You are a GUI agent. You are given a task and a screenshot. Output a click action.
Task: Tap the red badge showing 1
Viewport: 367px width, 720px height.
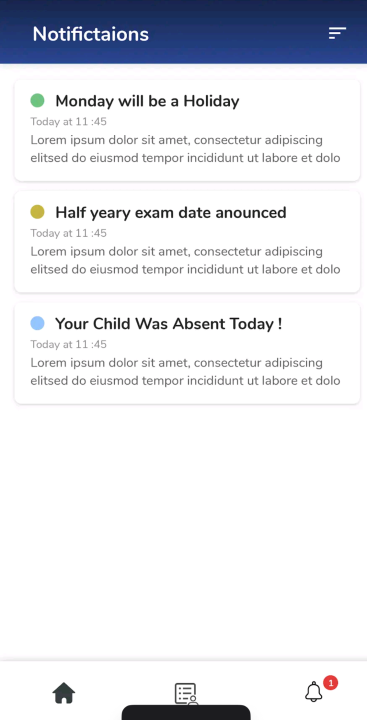click(x=331, y=683)
